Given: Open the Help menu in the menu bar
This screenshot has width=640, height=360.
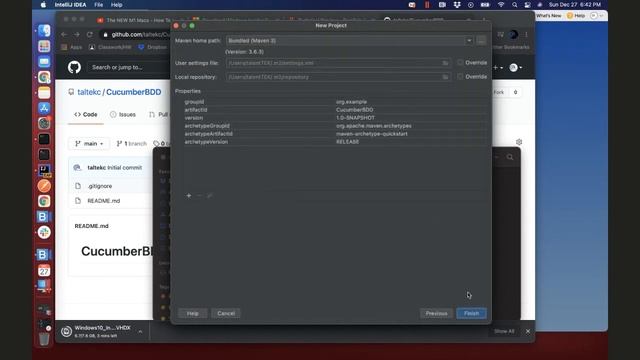Looking at the screenshot, I should (116, 5).
